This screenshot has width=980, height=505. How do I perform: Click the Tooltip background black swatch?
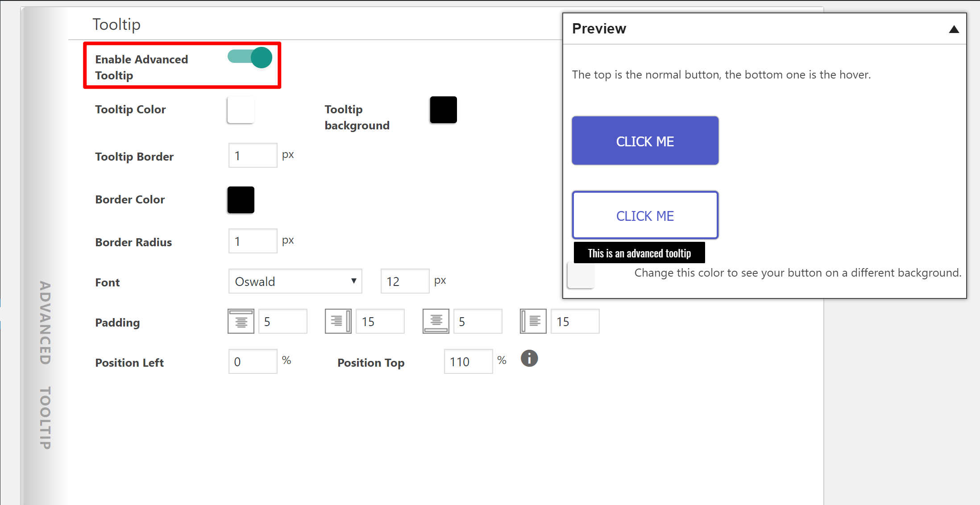pos(443,109)
